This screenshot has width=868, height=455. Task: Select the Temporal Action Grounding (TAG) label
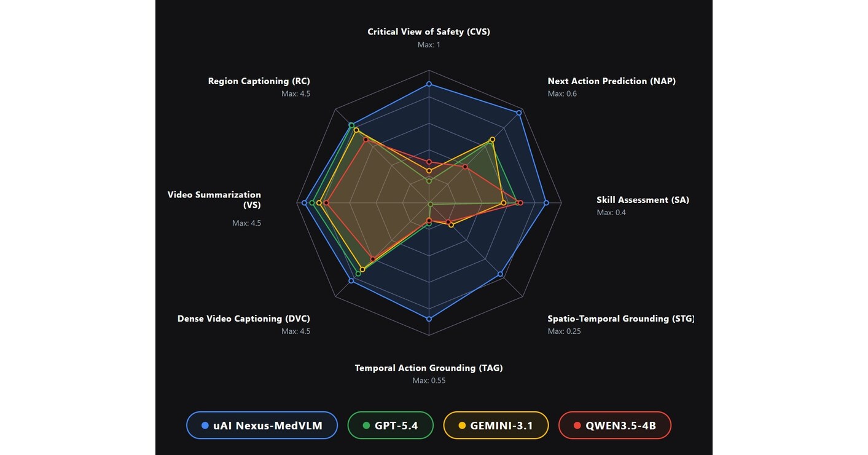[x=429, y=368]
